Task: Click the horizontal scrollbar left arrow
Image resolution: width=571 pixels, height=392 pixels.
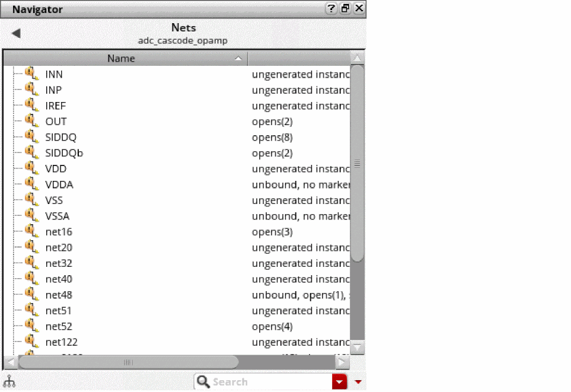Action: click(x=11, y=362)
